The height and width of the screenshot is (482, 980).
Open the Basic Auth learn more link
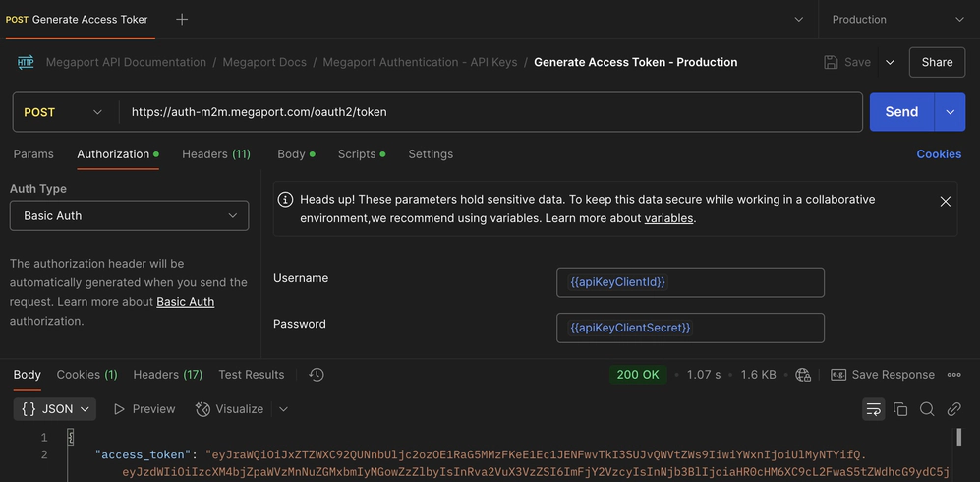[186, 302]
